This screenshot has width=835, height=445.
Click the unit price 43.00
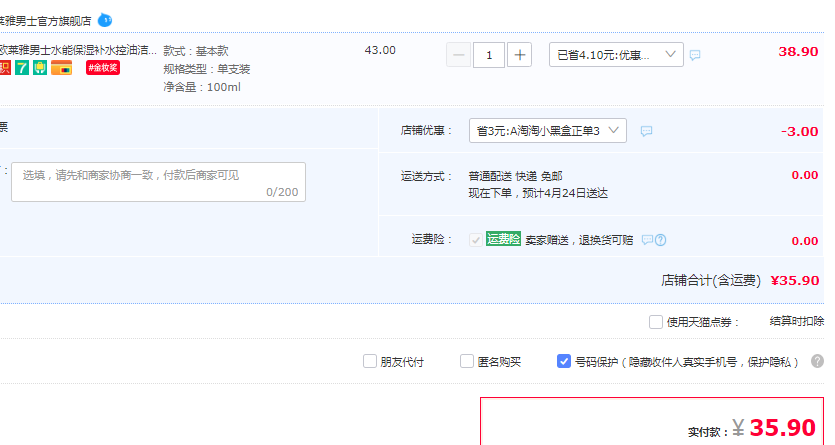[x=380, y=50]
